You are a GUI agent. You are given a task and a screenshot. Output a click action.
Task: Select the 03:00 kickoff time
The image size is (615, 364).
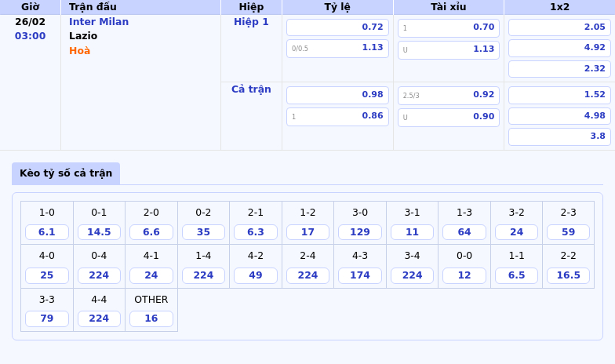pos(30,36)
